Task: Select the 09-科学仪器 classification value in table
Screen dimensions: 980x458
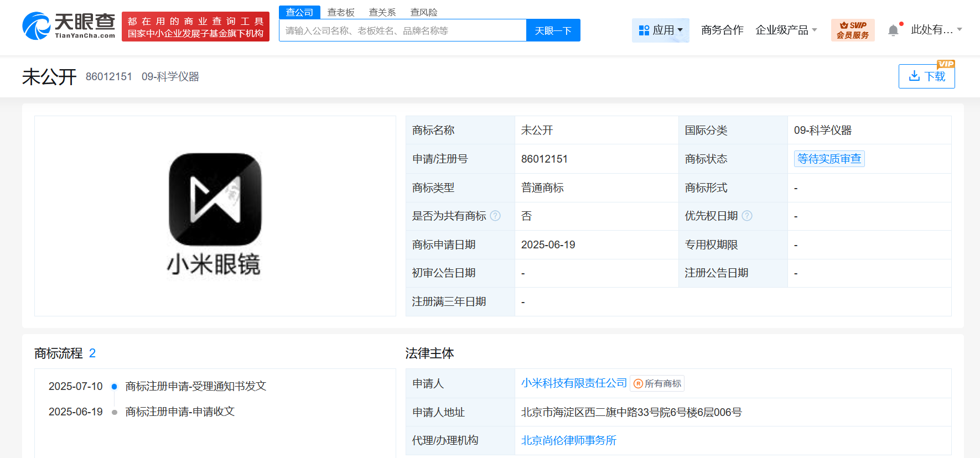Action: (x=823, y=130)
